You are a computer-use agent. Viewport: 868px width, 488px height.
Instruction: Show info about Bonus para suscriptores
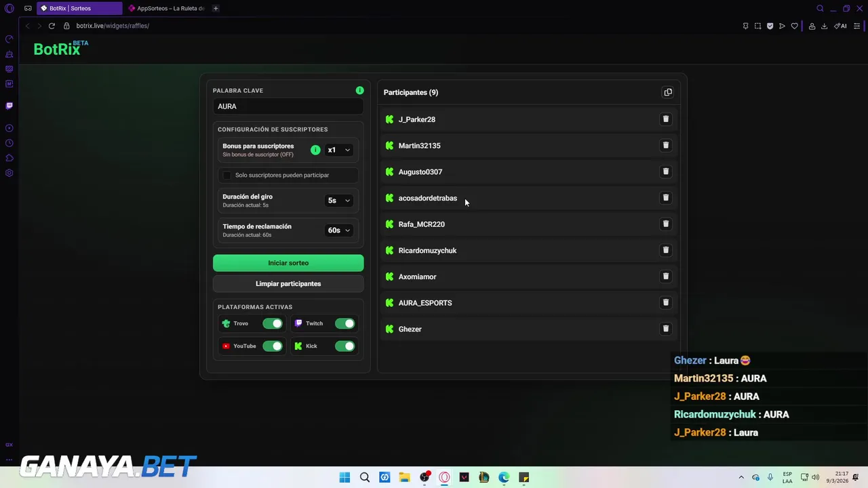[315, 150]
